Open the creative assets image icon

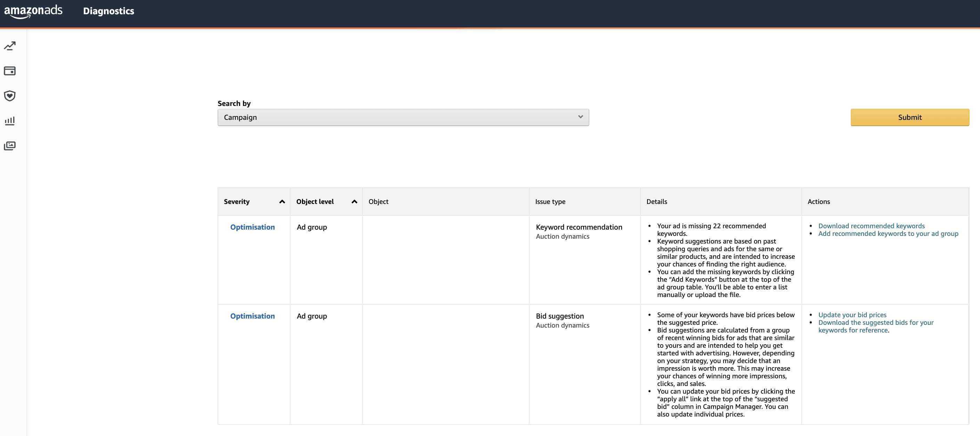pyautogui.click(x=10, y=146)
